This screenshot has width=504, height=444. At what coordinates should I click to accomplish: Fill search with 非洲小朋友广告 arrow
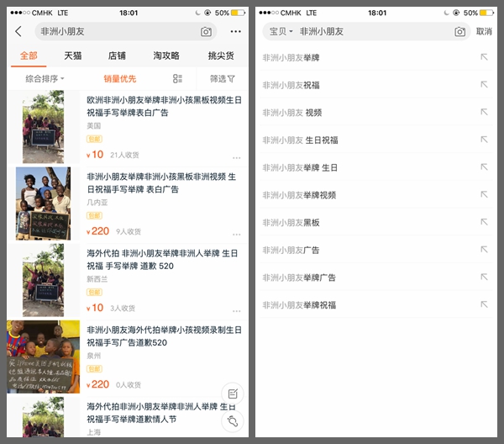484,250
